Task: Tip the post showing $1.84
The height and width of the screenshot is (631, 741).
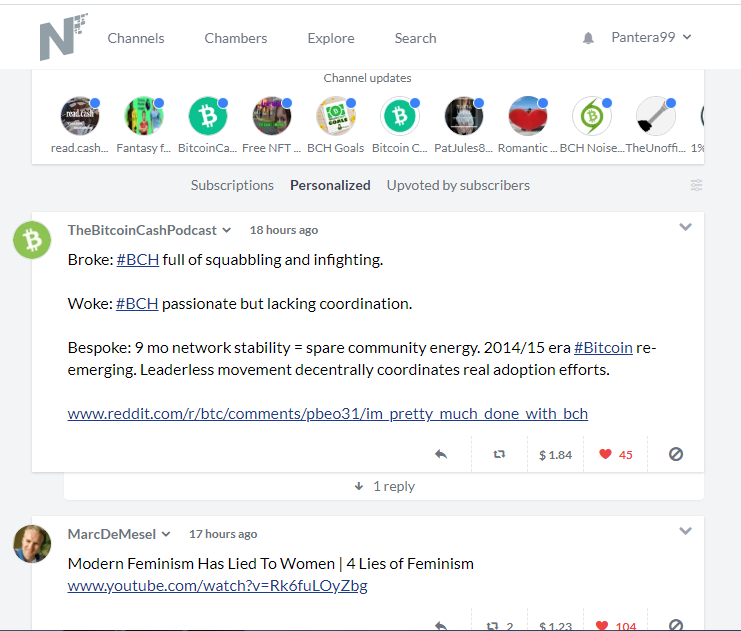Action: pyautogui.click(x=555, y=455)
